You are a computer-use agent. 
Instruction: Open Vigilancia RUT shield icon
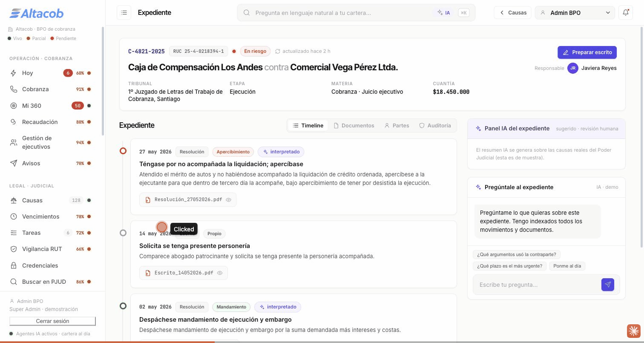coord(14,249)
